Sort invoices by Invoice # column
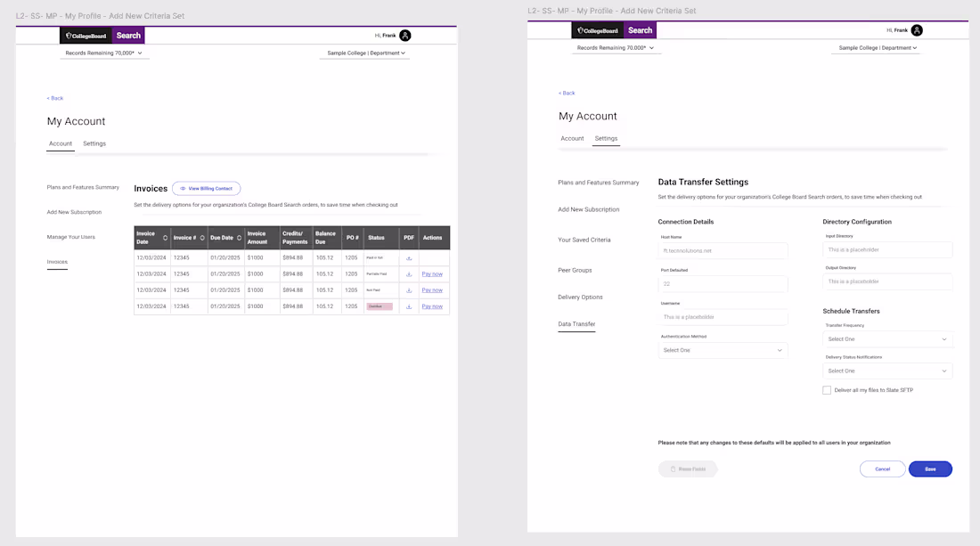The image size is (980, 546). 202,238
